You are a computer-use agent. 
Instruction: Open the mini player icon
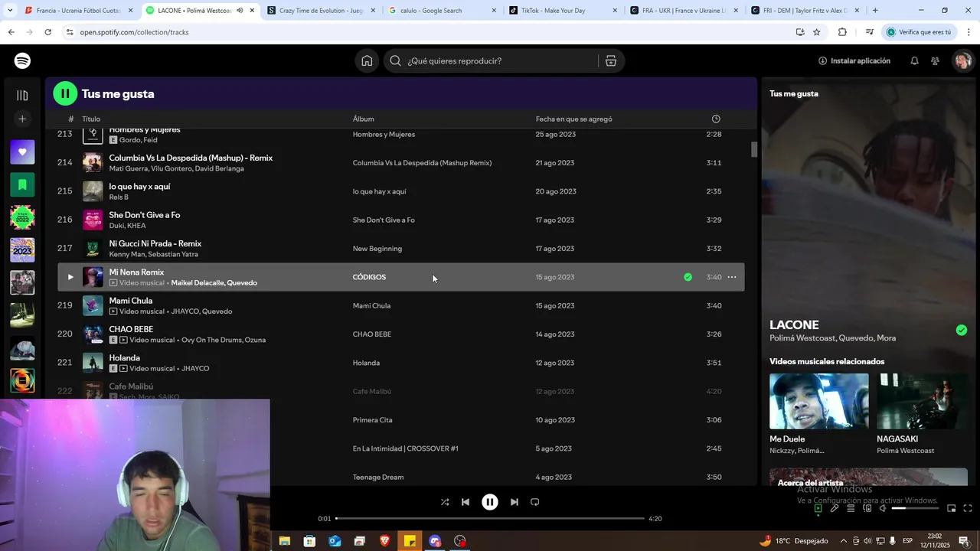point(952,508)
